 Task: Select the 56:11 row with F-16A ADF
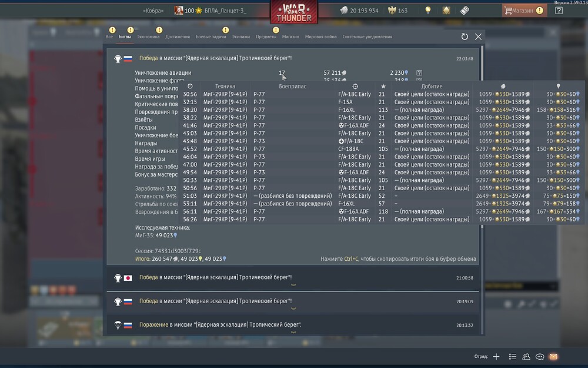point(382,211)
